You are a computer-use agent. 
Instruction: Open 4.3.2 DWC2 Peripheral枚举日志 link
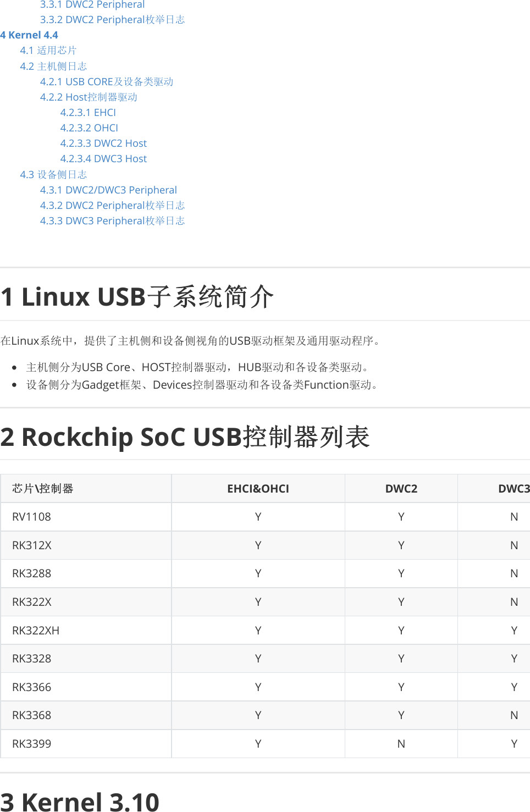pos(112,205)
